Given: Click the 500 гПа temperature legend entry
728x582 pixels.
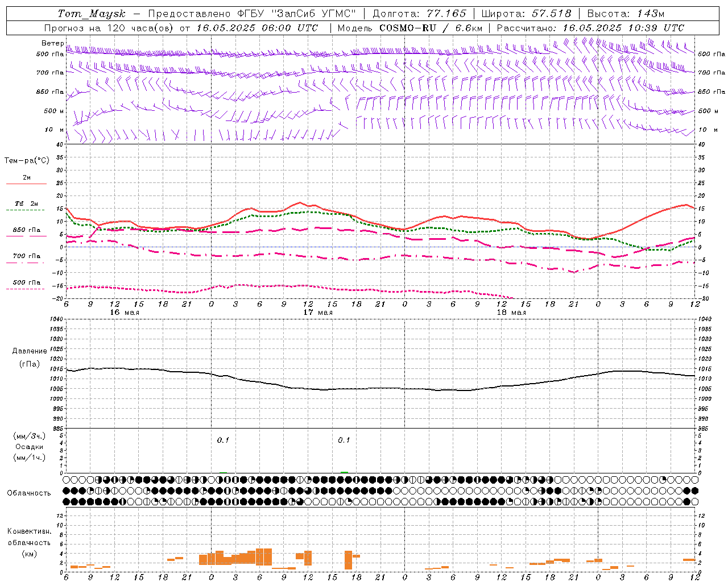Looking at the screenshot, I should [27, 282].
